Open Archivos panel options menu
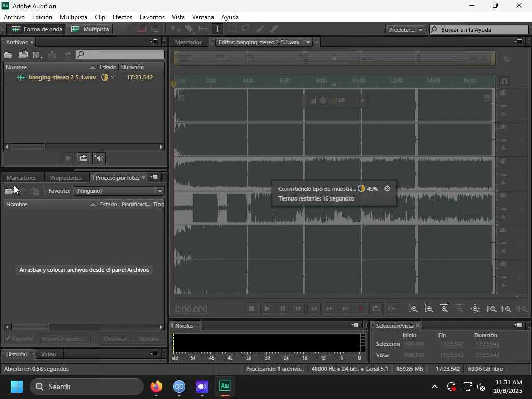This screenshot has height=399, width=532. (154, 42)
